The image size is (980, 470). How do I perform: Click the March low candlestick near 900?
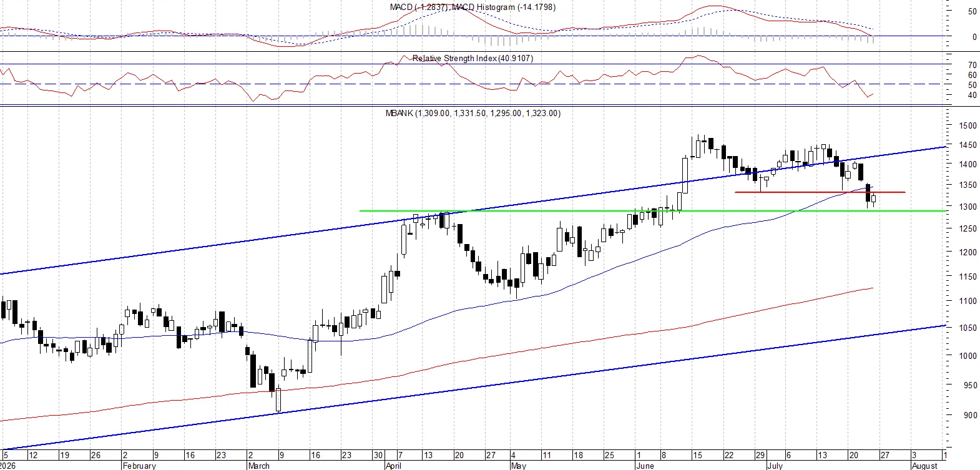point(278,399)
